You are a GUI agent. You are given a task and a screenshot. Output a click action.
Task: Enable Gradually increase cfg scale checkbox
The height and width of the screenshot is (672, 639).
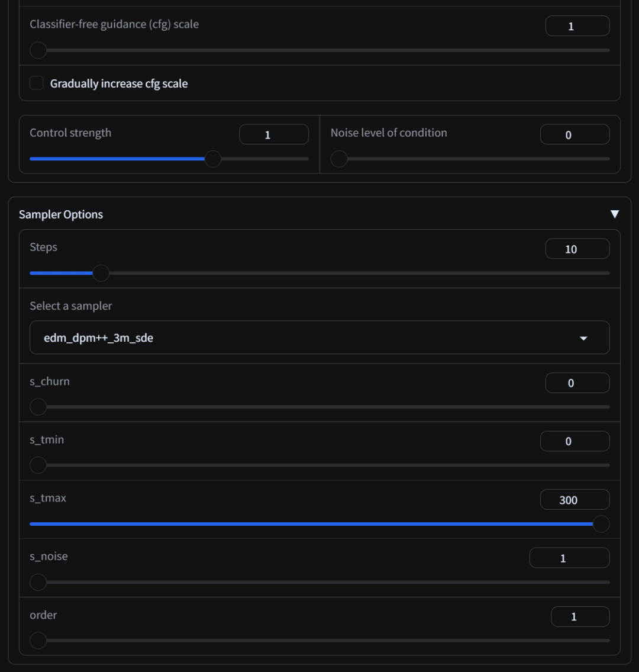pyautogui.click(x=37, y=83)
